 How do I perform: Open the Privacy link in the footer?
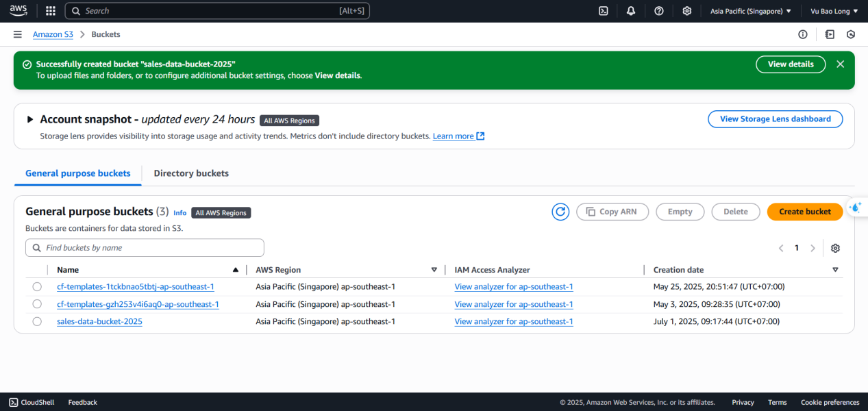click(743, 402)
